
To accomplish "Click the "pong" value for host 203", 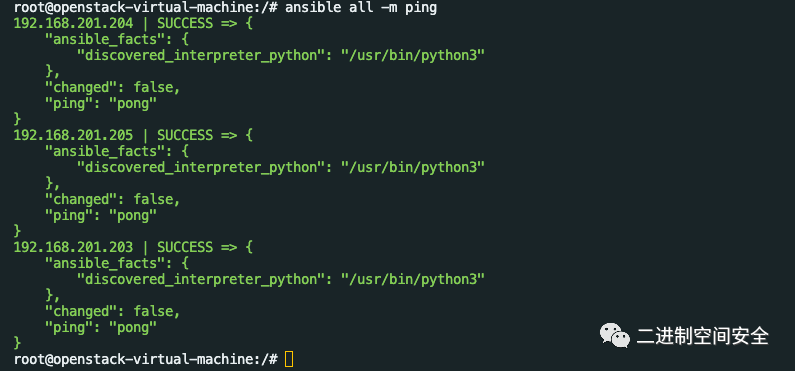I will [133, 327].
